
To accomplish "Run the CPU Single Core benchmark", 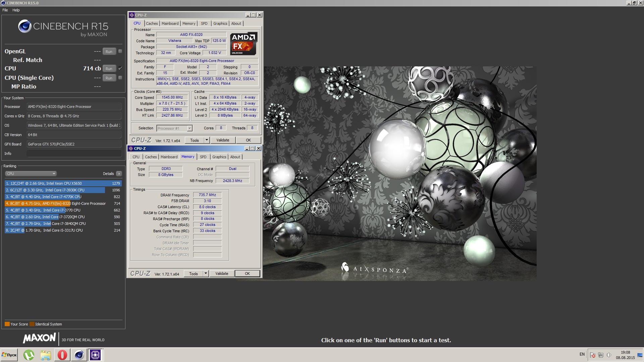I will 109,78.
